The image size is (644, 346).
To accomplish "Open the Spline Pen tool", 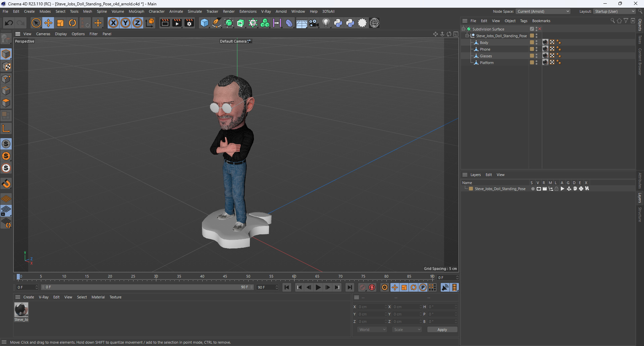I will pyautogui.click(x=217, y=23).
